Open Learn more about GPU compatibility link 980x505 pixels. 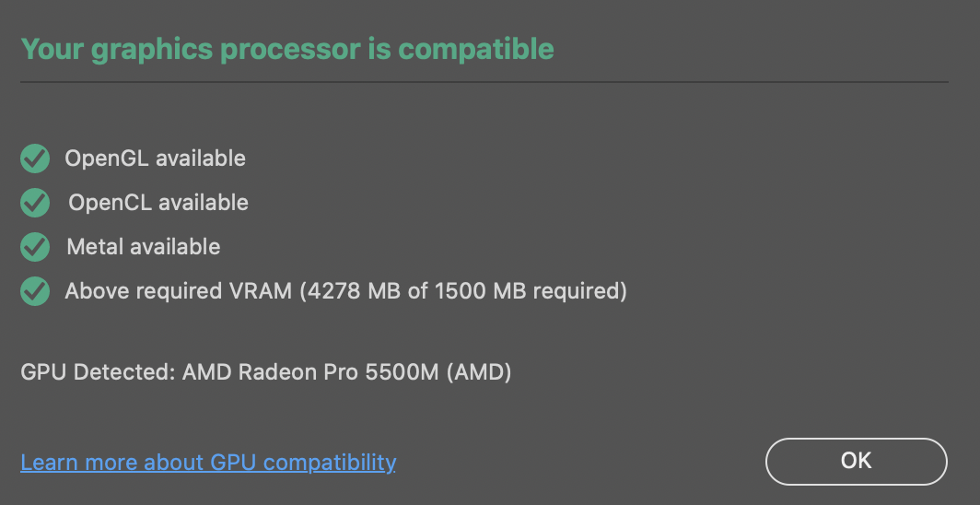[x=208, y=462]
